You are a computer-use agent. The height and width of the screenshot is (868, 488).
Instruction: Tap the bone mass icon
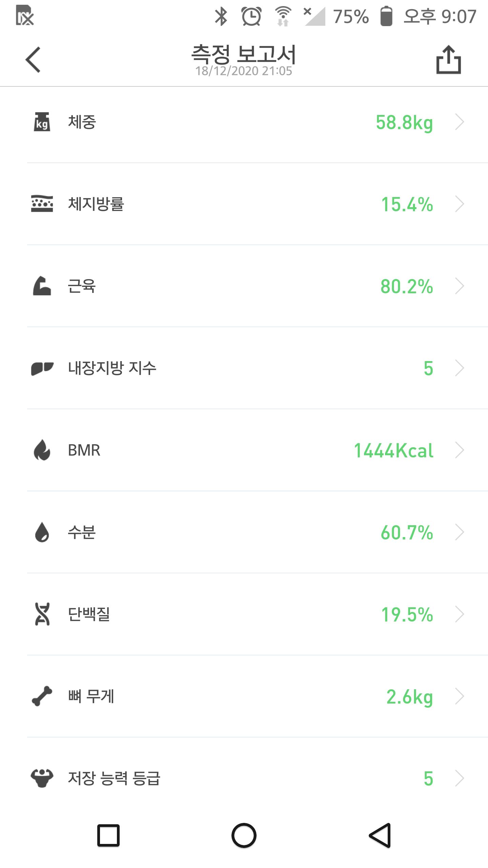coord(42,696)
